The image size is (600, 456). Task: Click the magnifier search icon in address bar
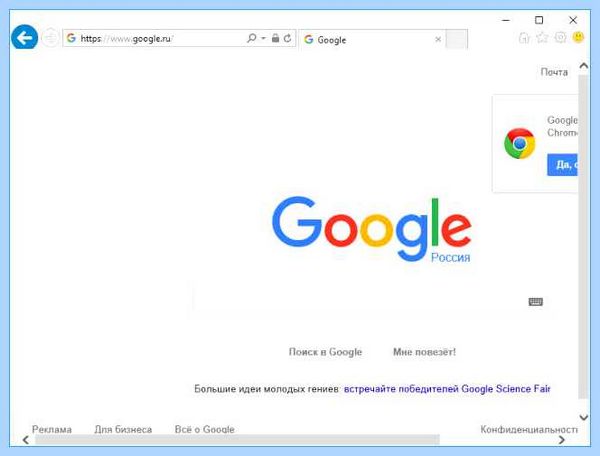click(251, 38)
